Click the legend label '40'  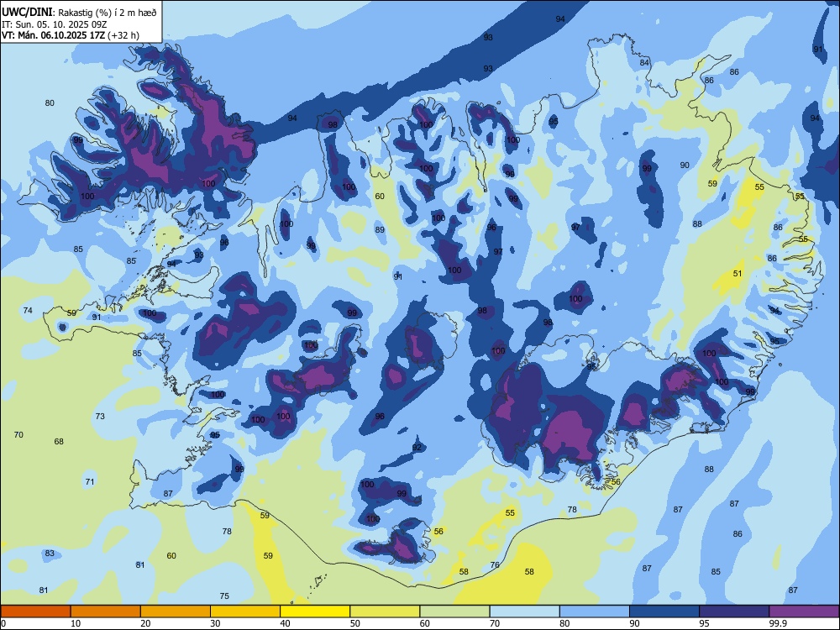click(286, 623)
